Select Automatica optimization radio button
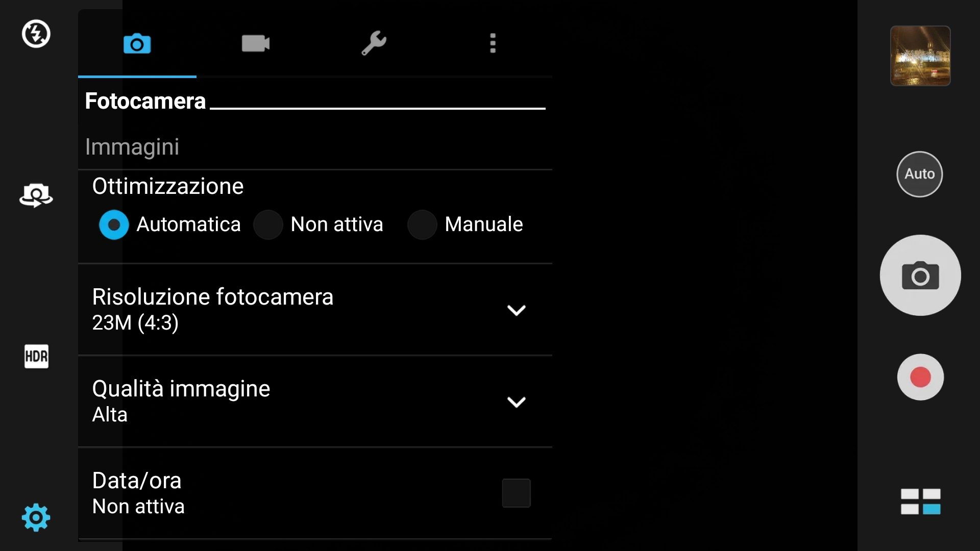 click(114, 224)
